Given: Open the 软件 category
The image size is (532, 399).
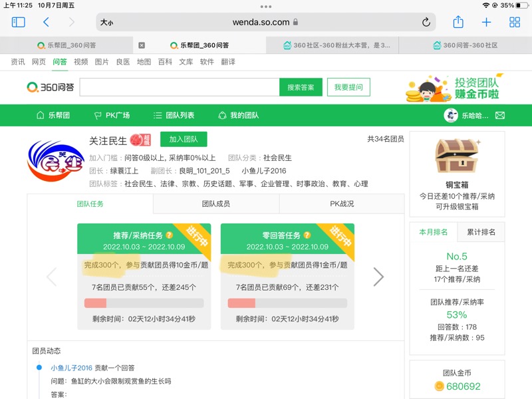Looking at the screenshot, I should [207, 62].
